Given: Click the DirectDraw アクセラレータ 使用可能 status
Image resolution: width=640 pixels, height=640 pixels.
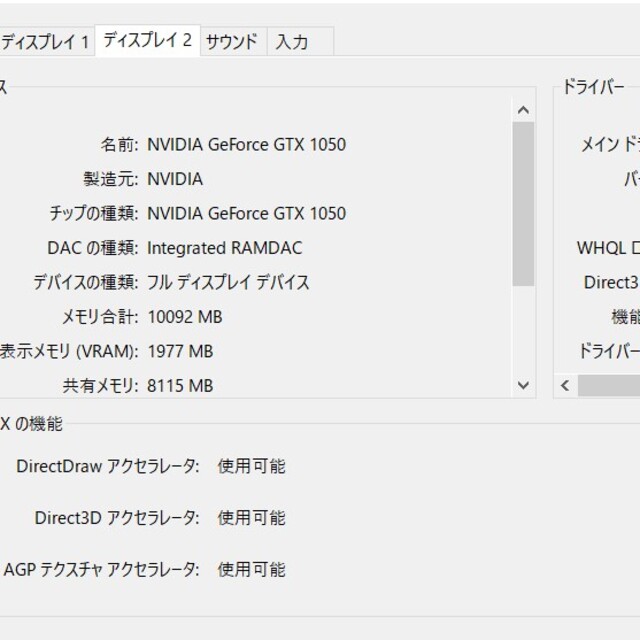Looking at the screenshot, I should pyautogui.click(x=251, y=466).
